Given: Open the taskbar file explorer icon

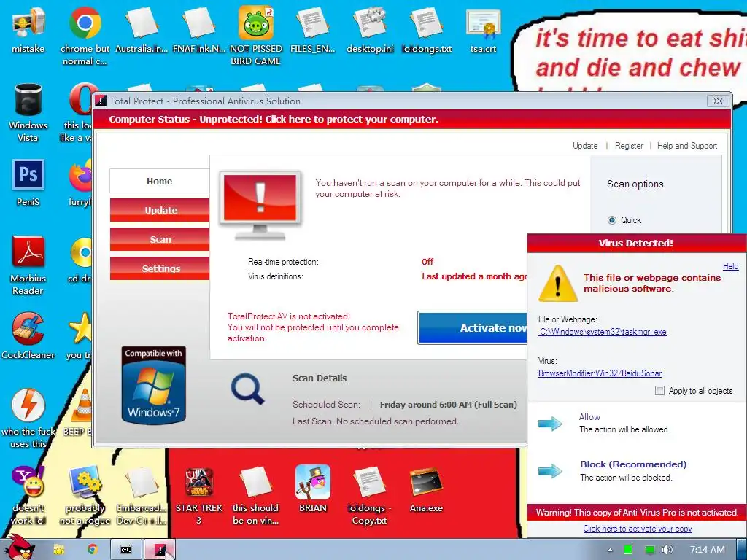Looking at the screenshot, I should (x=58, y=550).
